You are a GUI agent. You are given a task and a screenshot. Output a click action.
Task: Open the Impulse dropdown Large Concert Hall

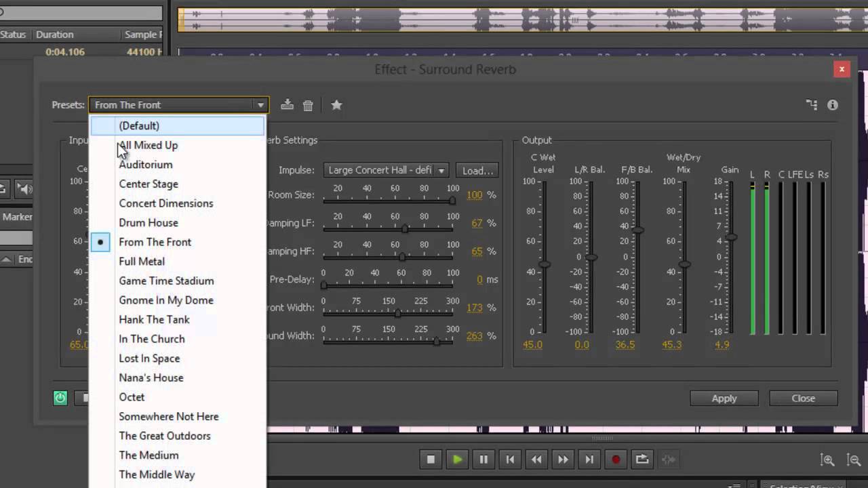tap(386, 170)
